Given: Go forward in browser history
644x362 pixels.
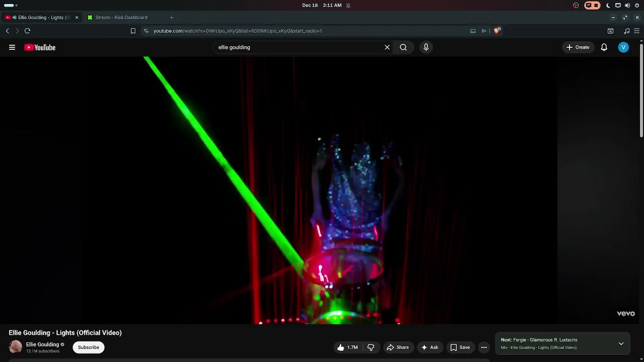Looking at the screenshot, I should click(x=17, y=31).
